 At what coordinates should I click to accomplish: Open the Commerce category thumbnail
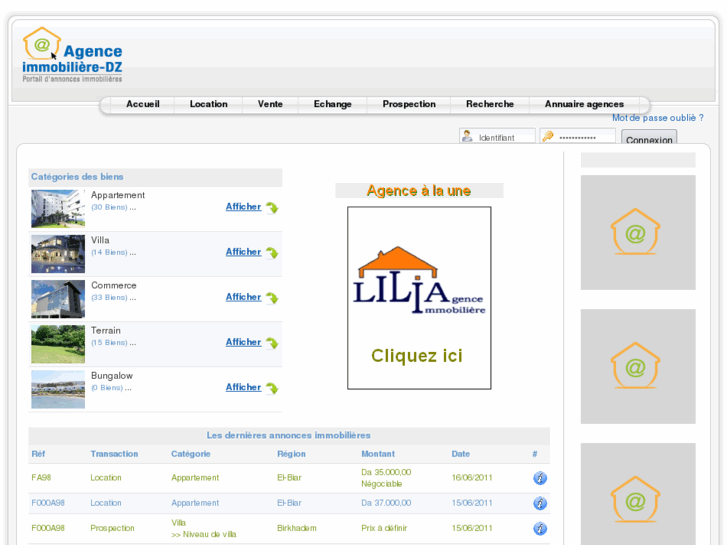58,299
